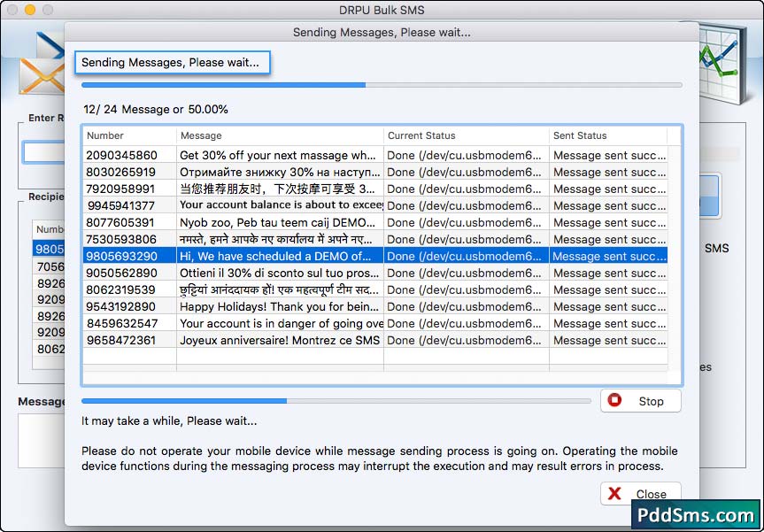Click the Sent Status column header

607,135
